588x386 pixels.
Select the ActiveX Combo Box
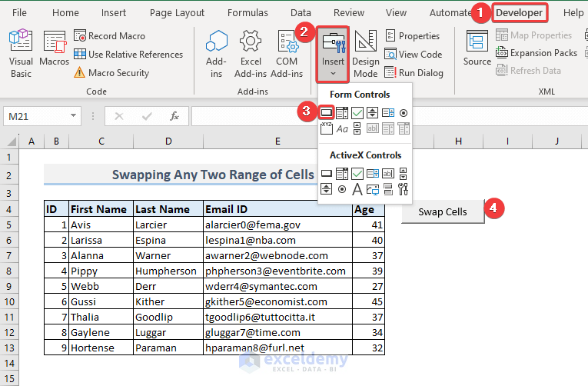click(342, 173)
